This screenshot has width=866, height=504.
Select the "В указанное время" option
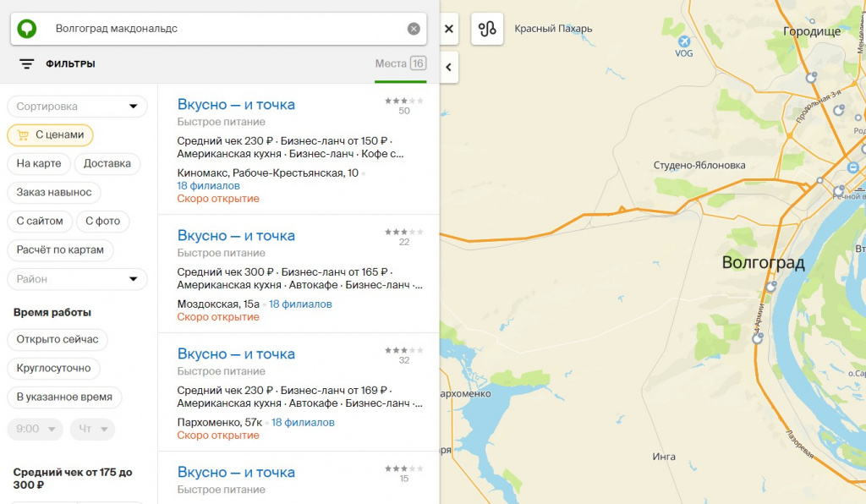click(65, 397)
